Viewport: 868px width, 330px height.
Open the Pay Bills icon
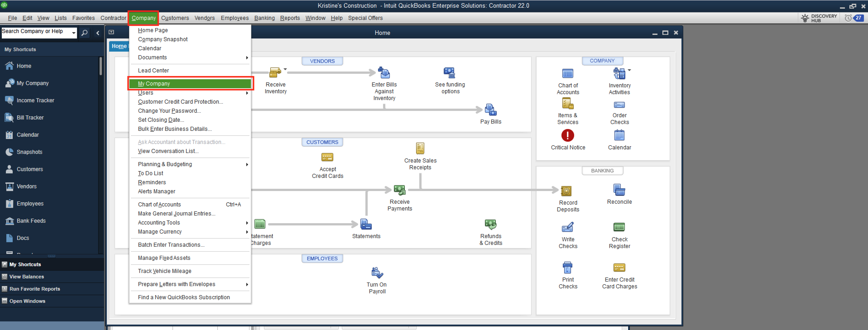[490, 110]
